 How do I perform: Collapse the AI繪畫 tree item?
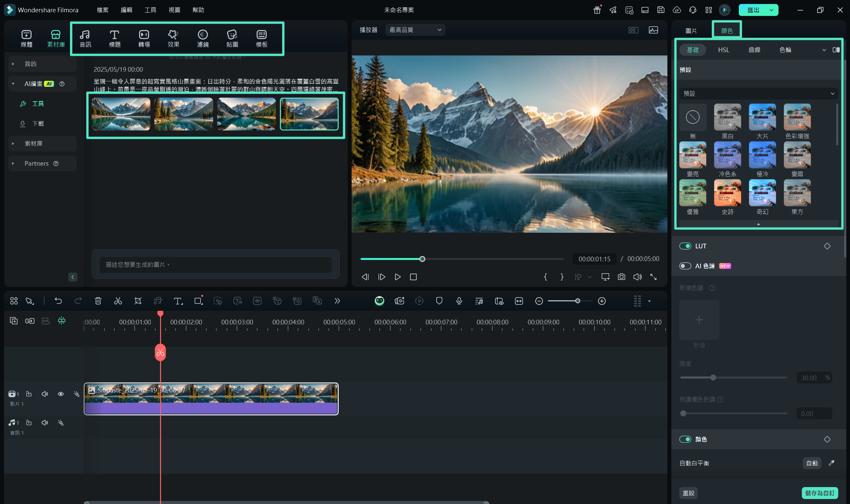pos(13,84)
